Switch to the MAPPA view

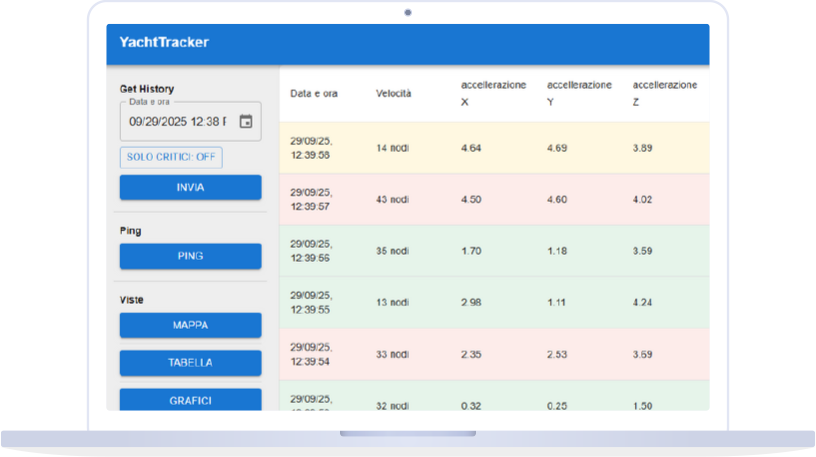[x=190, y=325]
